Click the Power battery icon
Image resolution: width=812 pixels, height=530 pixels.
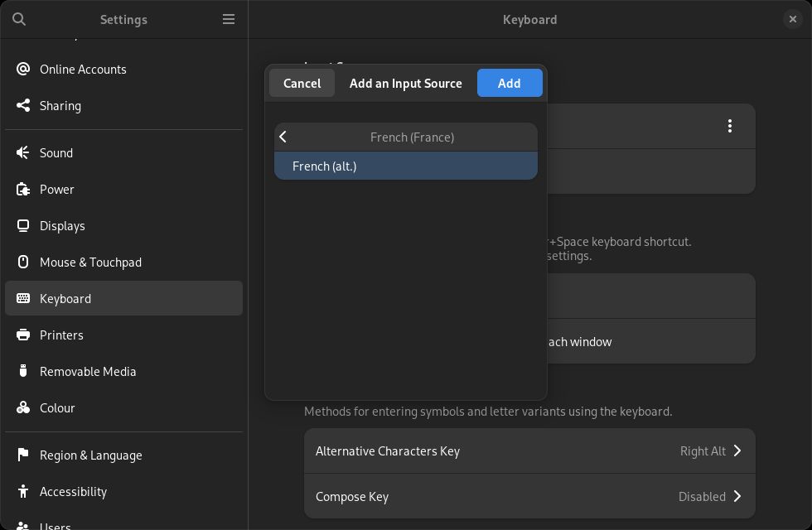click(23, 190)
